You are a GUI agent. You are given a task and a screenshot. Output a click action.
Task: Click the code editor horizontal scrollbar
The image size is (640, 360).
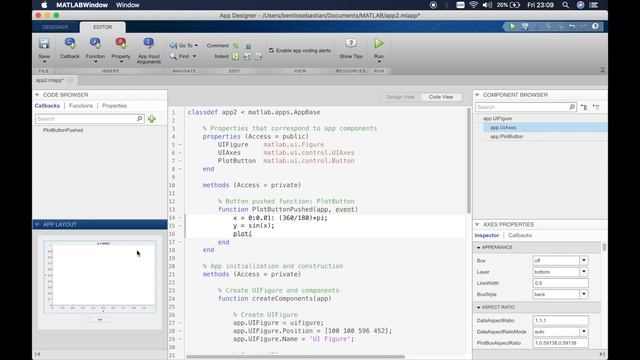click(x=296, y=356)
